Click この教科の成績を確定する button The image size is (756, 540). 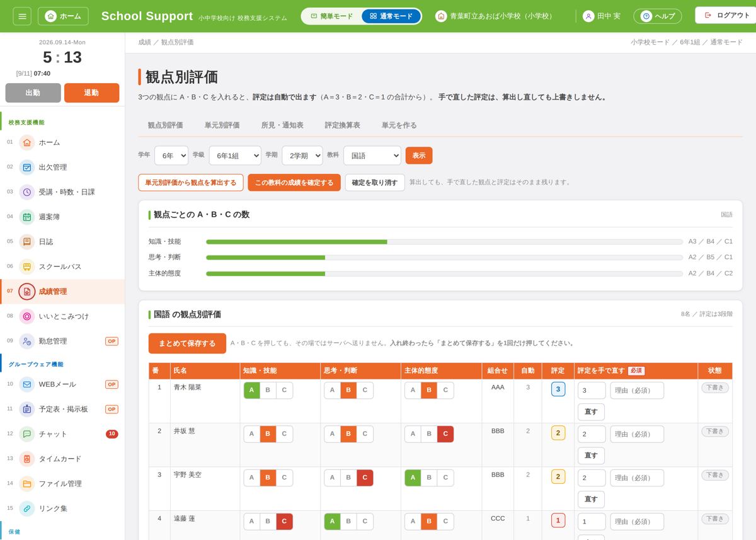pyautogui.click(x=294, y=183)
